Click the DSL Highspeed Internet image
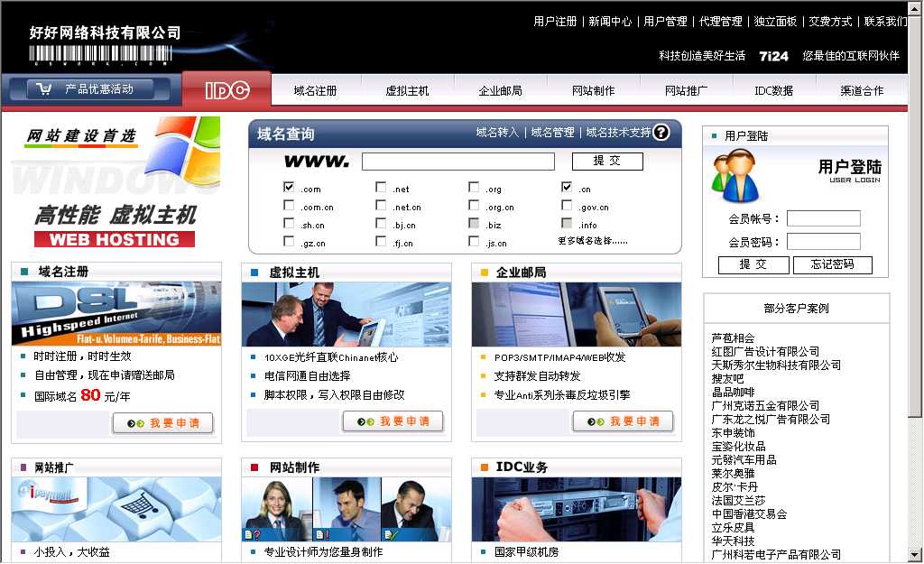This screenshot has width=924, height=564. click(x=115, y=314)
